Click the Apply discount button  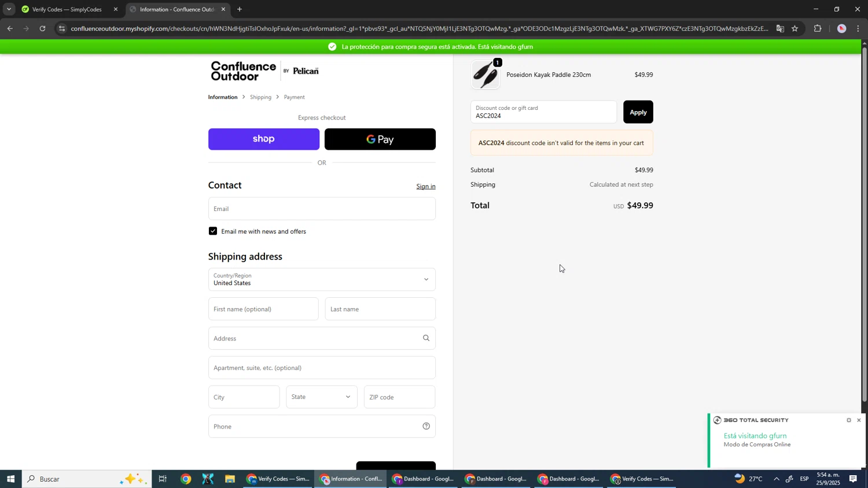pyautogui.click(x=638, y=112)
